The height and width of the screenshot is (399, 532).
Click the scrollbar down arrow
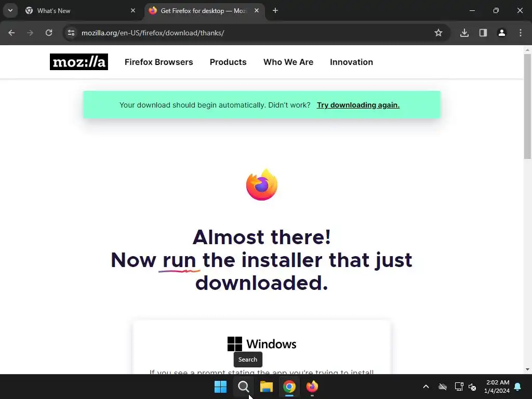(527, 369)
